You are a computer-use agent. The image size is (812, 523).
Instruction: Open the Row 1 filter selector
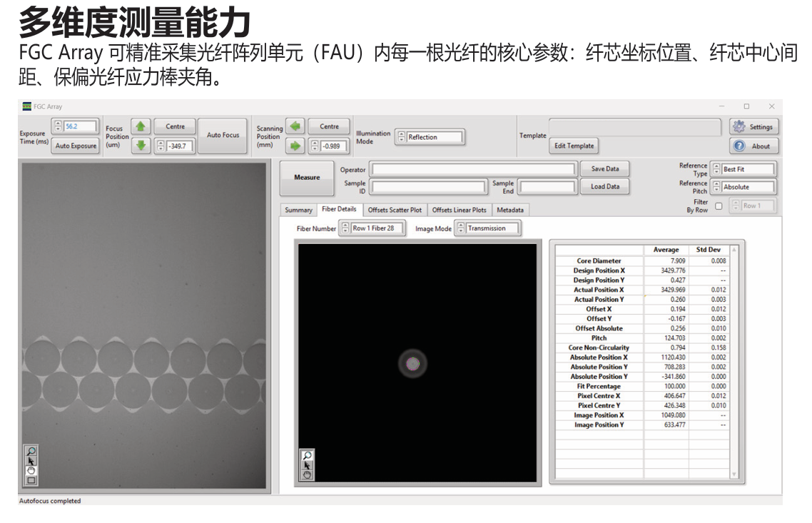[753, 206]
